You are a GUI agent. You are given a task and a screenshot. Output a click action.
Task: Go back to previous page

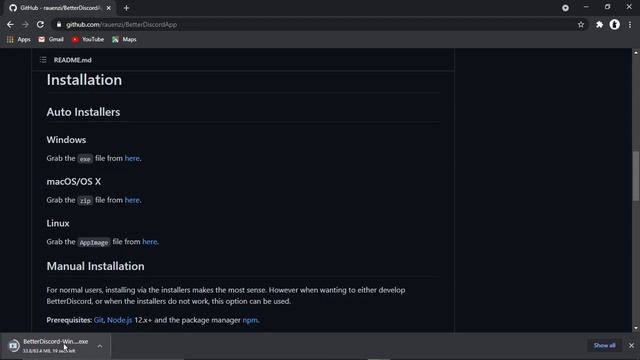(x=10, y=24)
